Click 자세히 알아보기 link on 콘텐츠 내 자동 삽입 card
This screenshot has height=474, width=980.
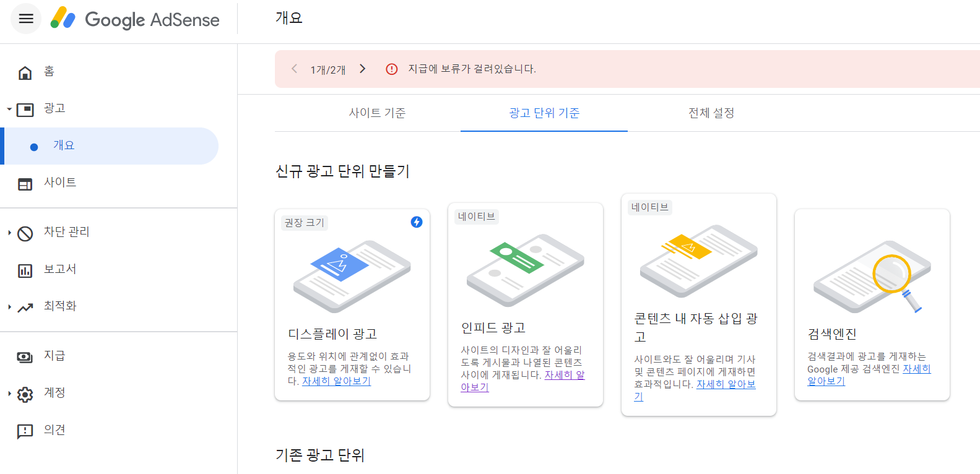tap(726, 384)
